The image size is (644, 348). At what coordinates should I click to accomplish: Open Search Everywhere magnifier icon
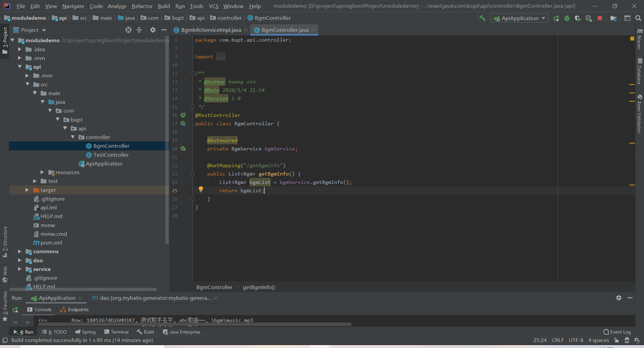pyautogui.click(x=638, y=18)
